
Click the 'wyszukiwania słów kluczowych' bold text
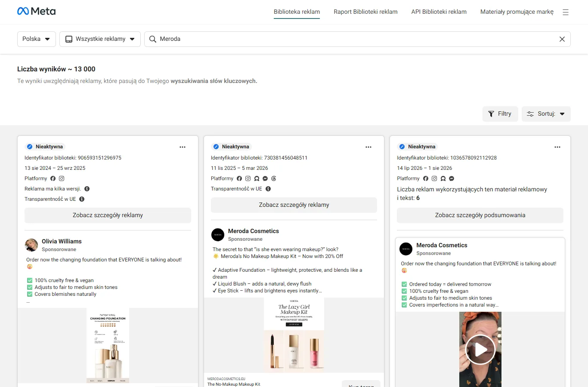coord(214,81)
